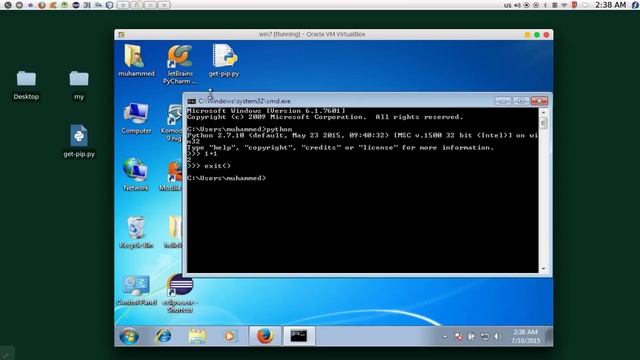Click the cmd window scrollbar thumb
Image resolution: width=640 pixels, height=360 pixels.
(543, 122)
